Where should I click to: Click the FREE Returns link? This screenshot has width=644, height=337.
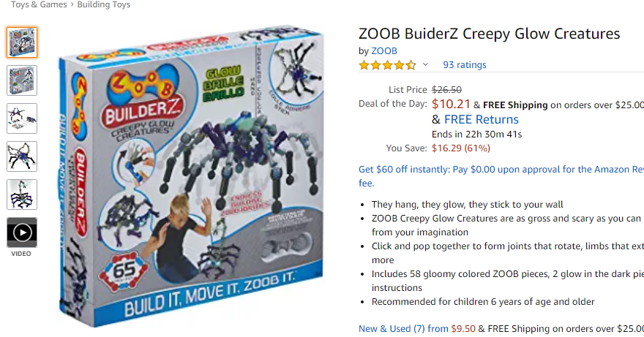pyautogui.click(x=482, y=119)
